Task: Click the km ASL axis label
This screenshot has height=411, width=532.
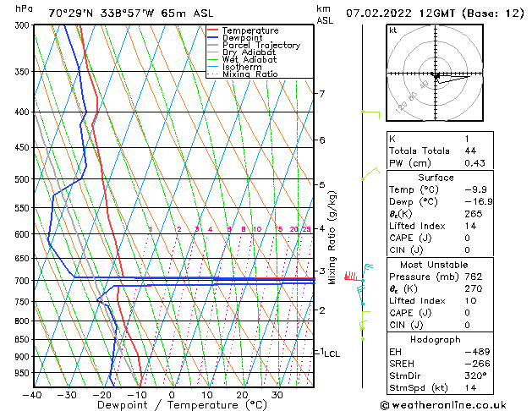Action: [325, 14]
